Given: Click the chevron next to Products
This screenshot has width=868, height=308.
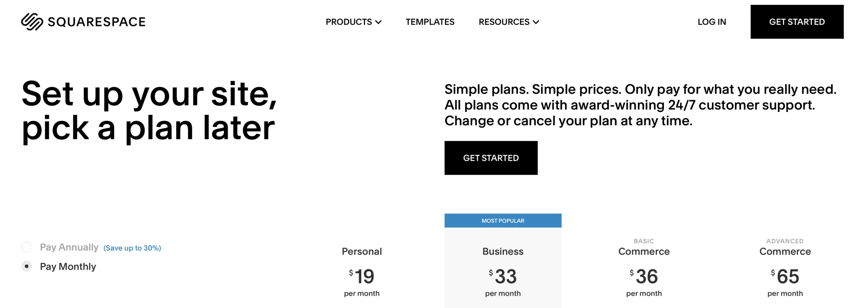Looking at the screenshot, I should tap(378, 22).
